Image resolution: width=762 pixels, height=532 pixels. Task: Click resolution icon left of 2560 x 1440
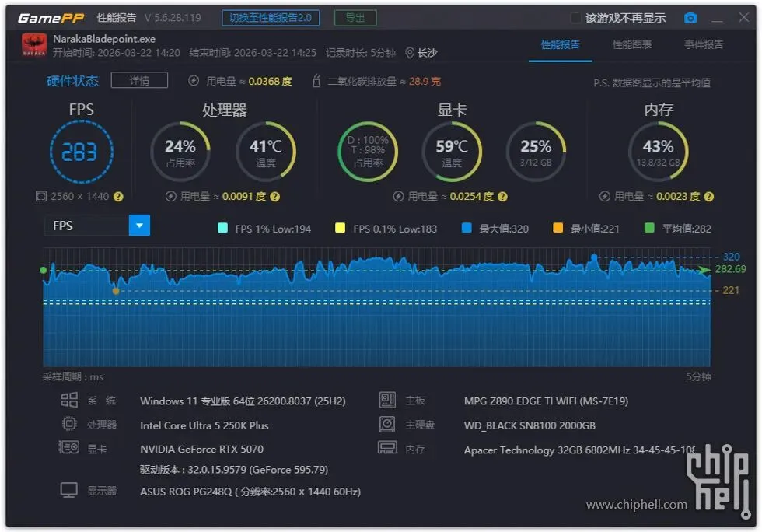41,197
